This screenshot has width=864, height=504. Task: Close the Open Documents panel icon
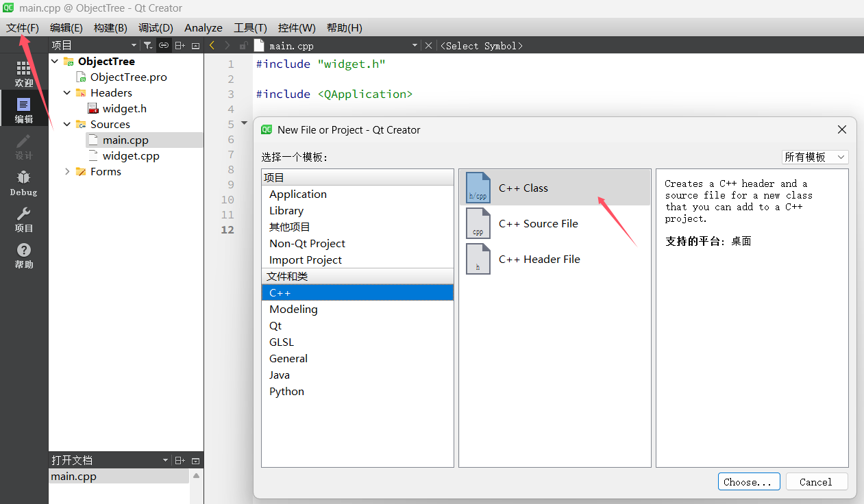[195, 460]
